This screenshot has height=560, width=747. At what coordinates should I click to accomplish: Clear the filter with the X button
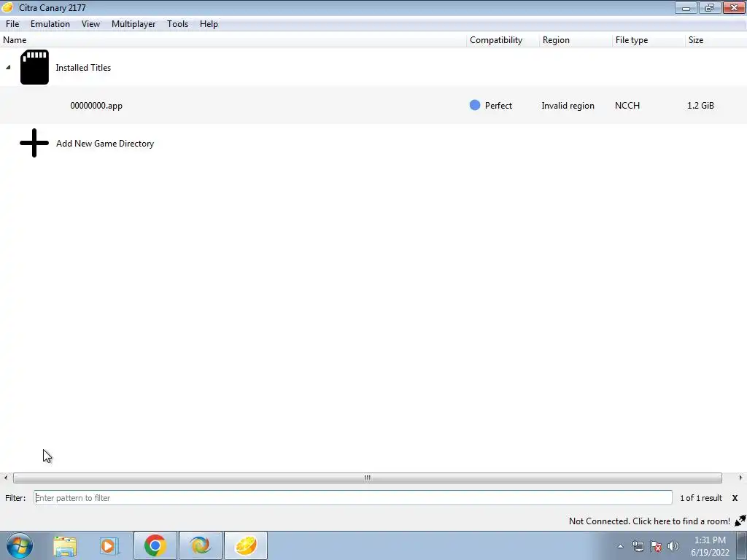pos(735,497)
